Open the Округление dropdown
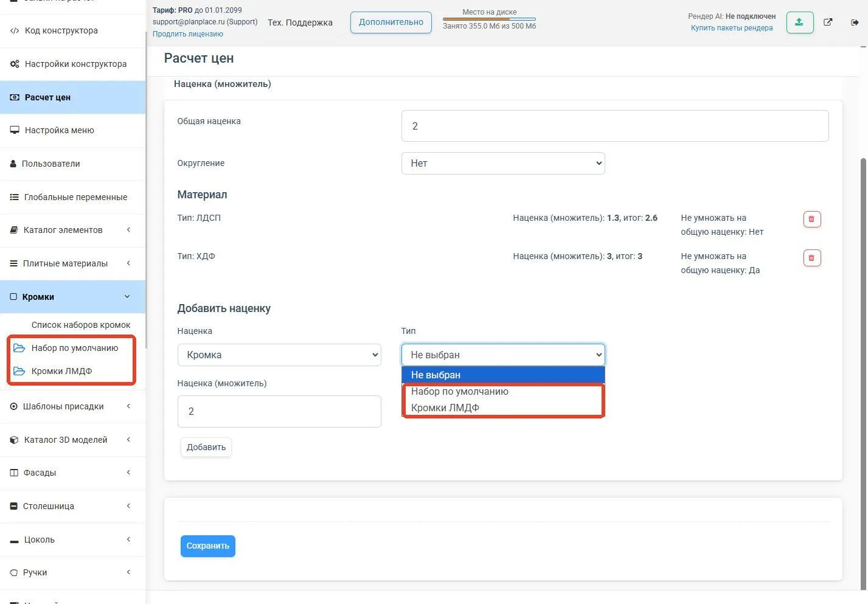Image resolution: width=868 pixels, height=604 pixels. (503, 163)
